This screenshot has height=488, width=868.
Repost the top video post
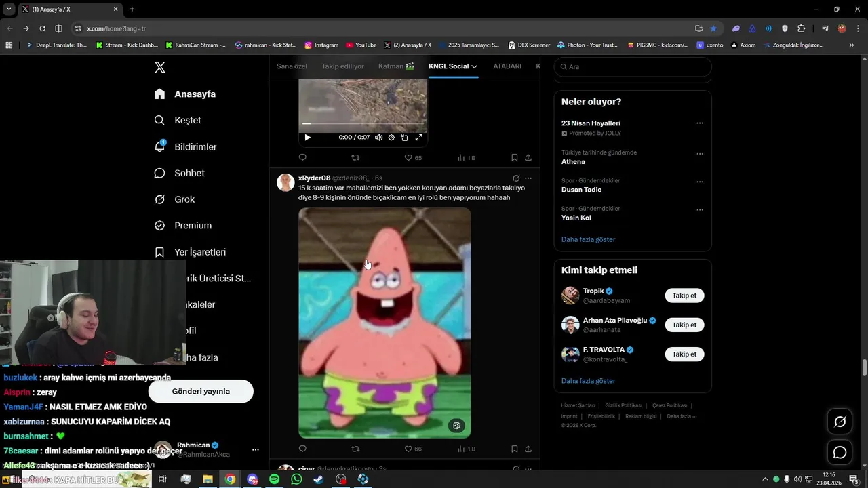[355, 157]
